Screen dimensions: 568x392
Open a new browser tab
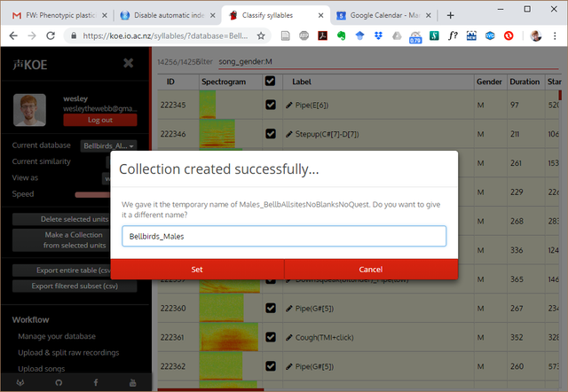(x=450, y=15)
